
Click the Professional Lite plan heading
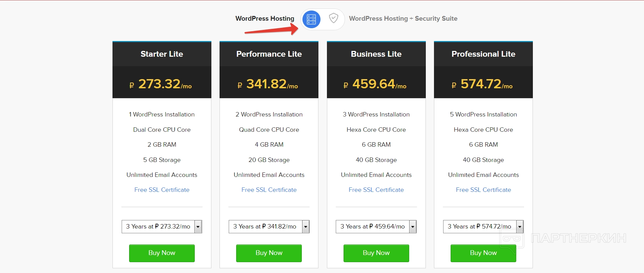pos(483,54)
